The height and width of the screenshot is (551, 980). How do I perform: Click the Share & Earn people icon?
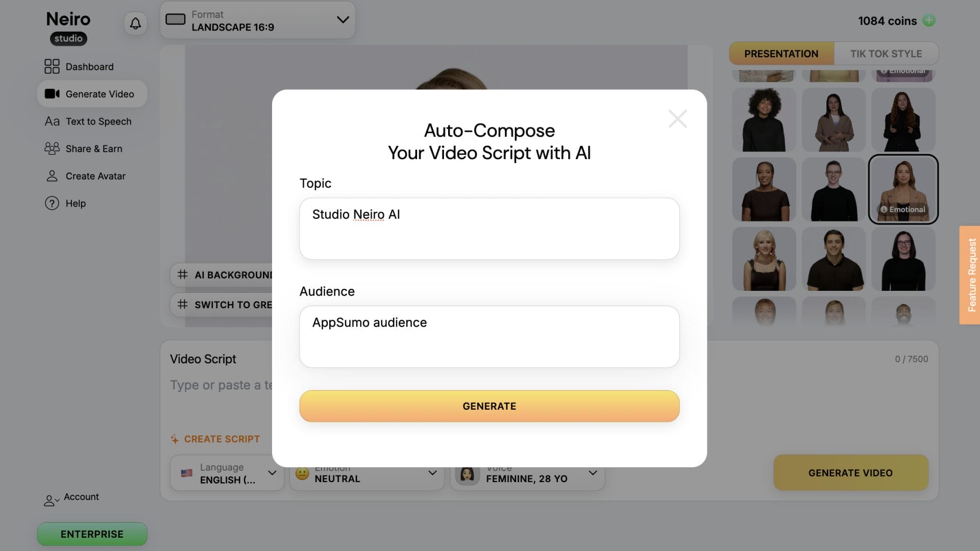tap(52, 148)
